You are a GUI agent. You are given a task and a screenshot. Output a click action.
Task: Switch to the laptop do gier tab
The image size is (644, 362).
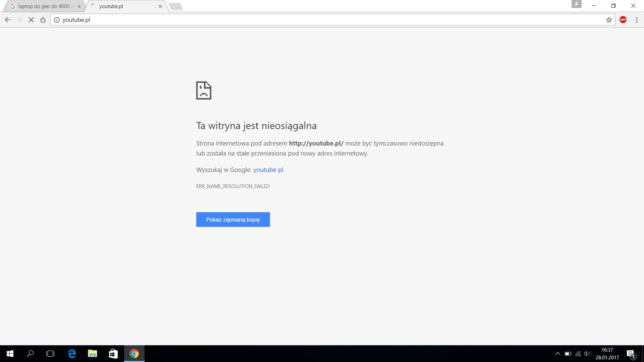point(43,7)
